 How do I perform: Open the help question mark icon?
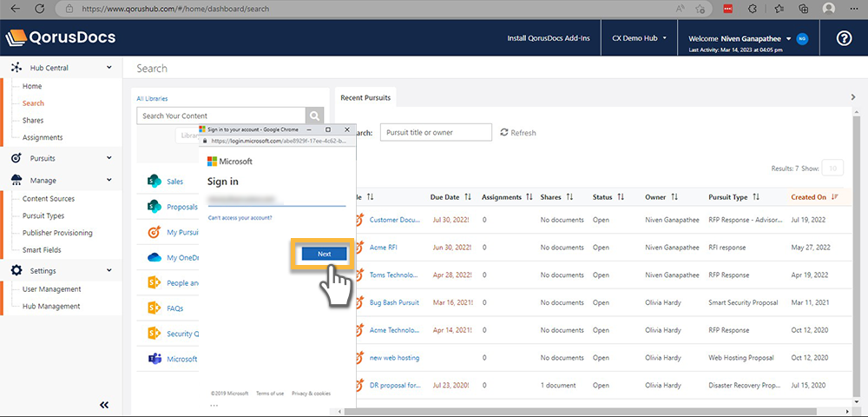pos(844,38)
